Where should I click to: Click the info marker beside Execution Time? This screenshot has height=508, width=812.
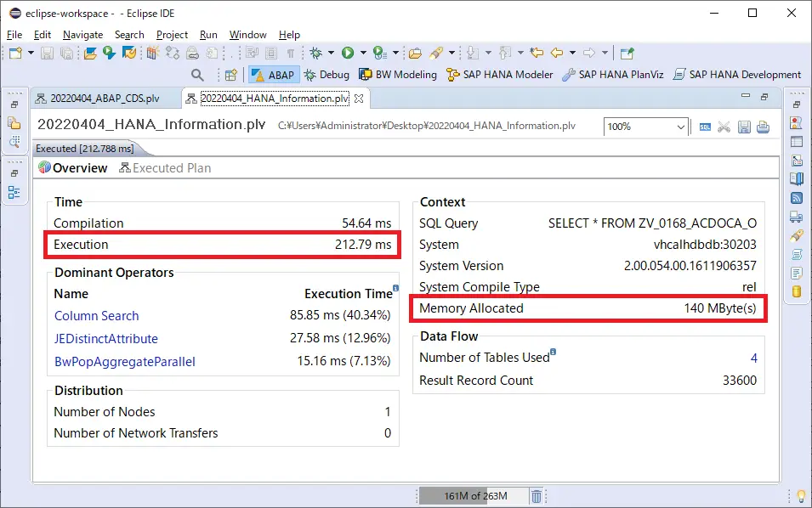(x=395, y=288)
